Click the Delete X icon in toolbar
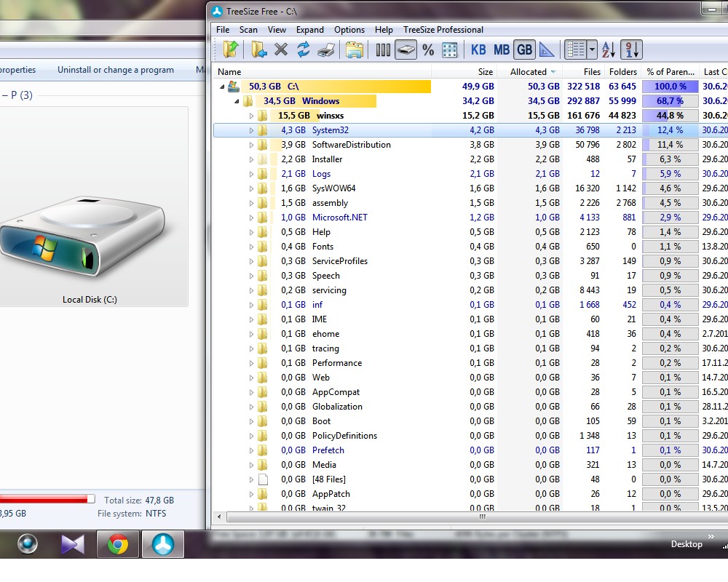Screen dimensions: 728x582 (x=281, y=49)
